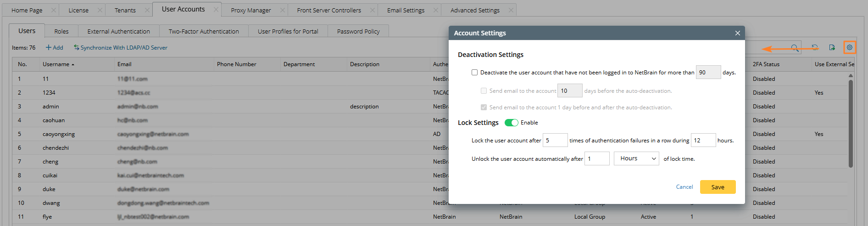Screen dimensions: 868x226
Task: Click the export users icon
Action: click(832, 47)
